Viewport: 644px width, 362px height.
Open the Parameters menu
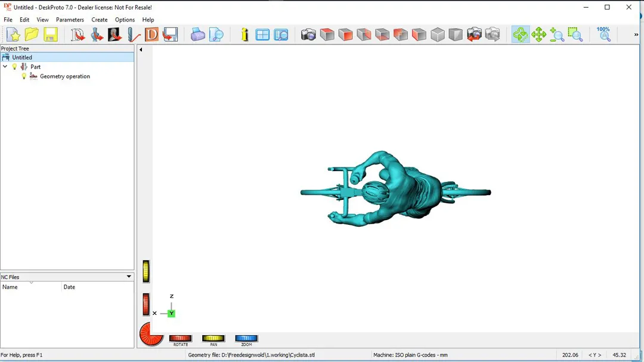(x=70, y=20)
